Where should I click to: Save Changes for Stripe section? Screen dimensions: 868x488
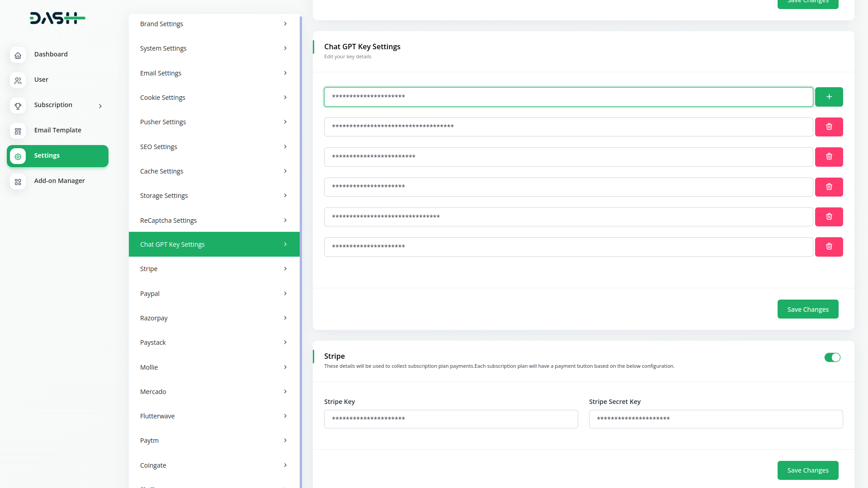tap(807, 470)
